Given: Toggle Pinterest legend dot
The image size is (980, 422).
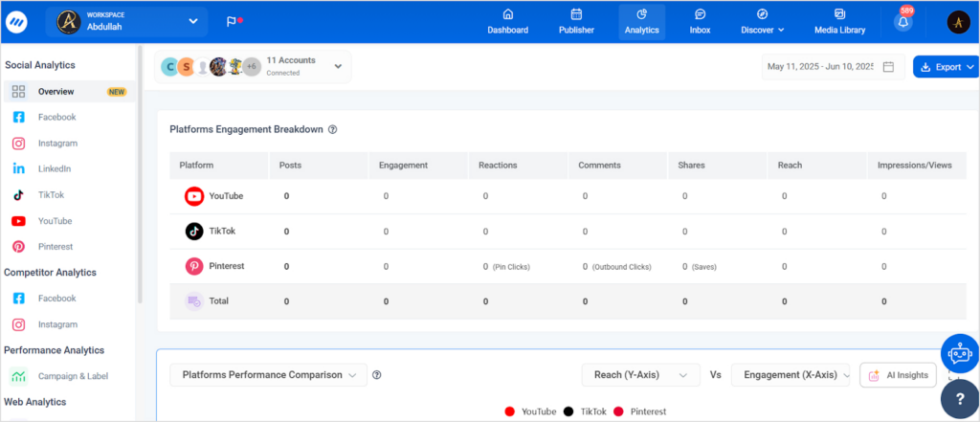Looking at the screenshot, I should pos(619,411).
